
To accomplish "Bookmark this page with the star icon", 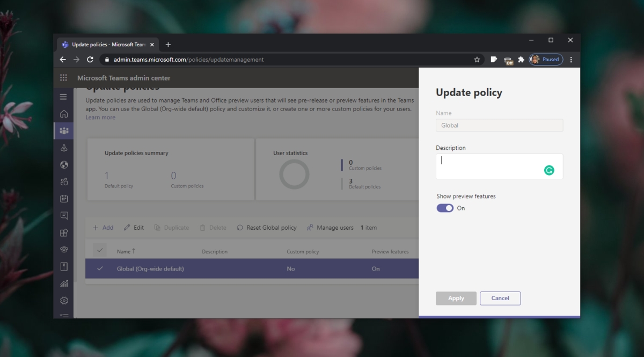I will tap(477, 60).
